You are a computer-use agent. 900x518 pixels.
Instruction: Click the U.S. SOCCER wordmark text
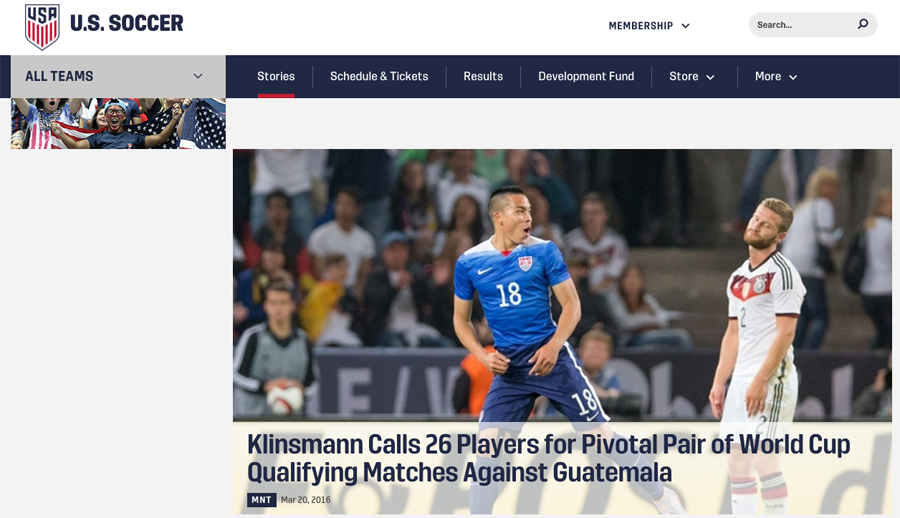127,24
